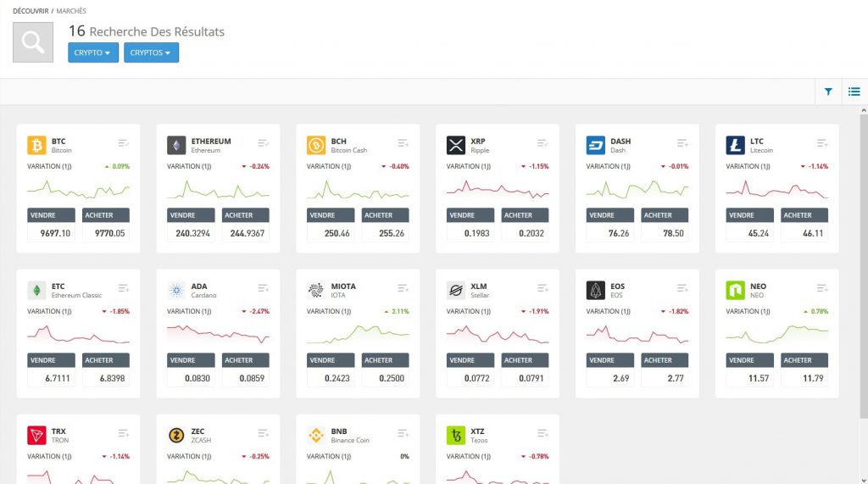Screen dimensions: 868x484
Task: Click the XRP Ripple logo
Action: tap(456, 145)
